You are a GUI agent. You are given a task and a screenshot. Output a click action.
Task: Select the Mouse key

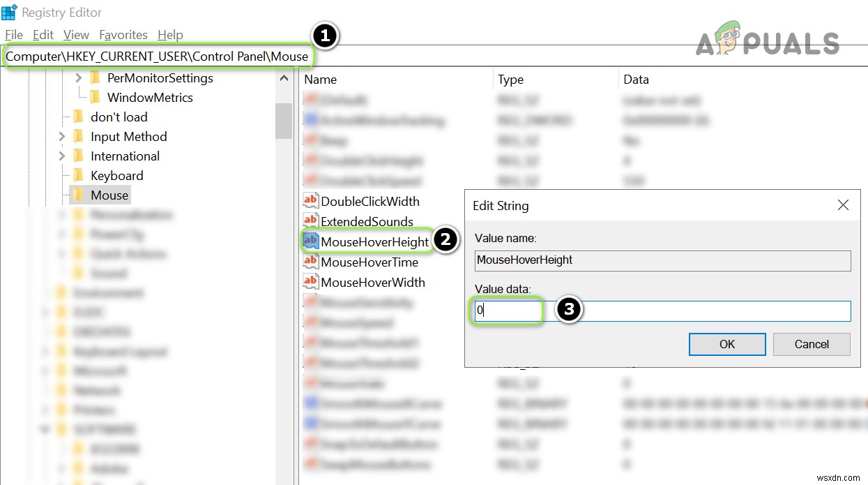(x=109, y=195)
